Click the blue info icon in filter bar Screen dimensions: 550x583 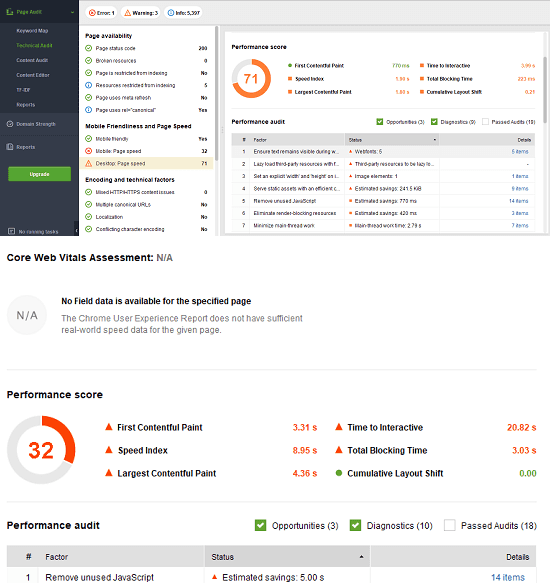tap(171, 13)
